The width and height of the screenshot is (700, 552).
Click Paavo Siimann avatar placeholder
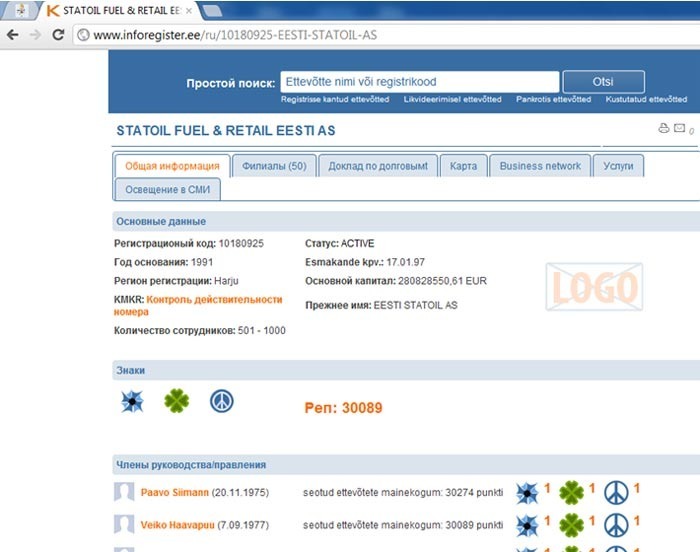point(124,492)
